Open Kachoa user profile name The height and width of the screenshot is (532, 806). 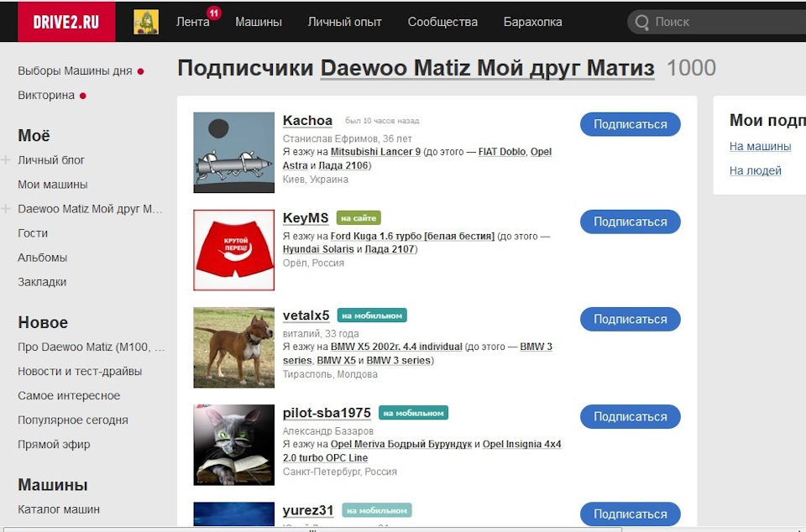(307, 121)
